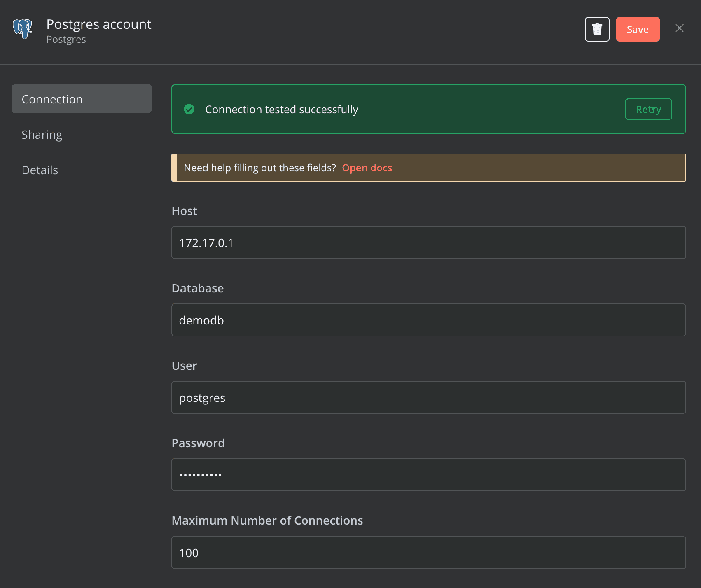The height and width of the screenshot is (588, 701).
Task: Click the green success checkmark icon
Action: click(189, 109)
